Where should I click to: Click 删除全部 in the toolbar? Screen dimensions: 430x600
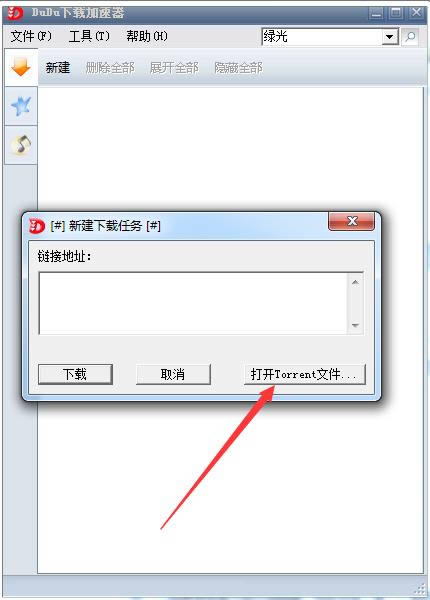click(x=110, y=68)
